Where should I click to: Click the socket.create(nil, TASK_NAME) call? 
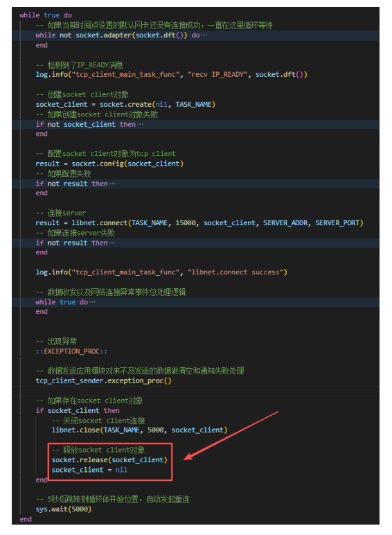point(157,105)
